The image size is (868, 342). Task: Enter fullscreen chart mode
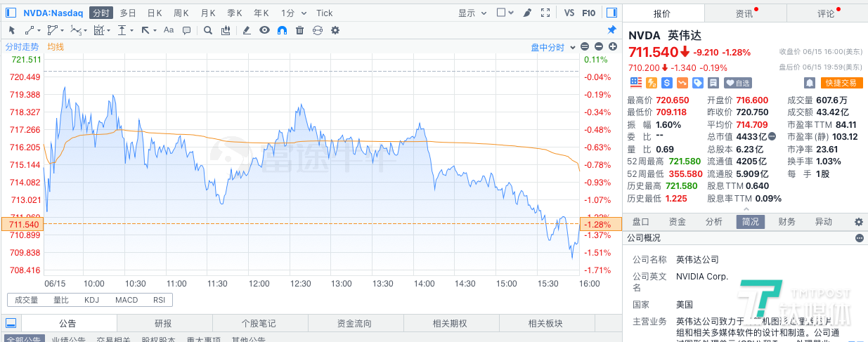[545, 13]
